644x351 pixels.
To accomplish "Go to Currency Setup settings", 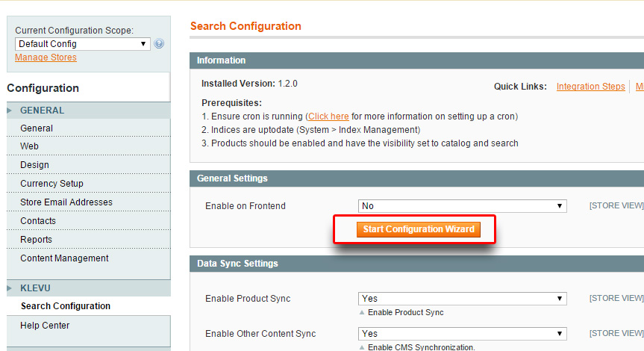I will [x=51, y=184].
